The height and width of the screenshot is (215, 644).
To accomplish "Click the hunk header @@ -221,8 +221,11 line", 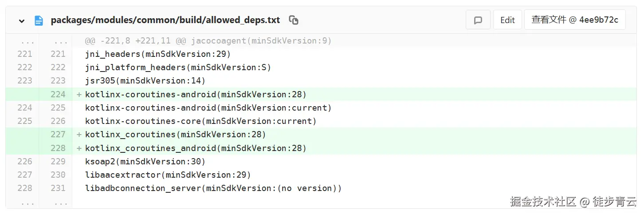I will click(x=208, y=41).
